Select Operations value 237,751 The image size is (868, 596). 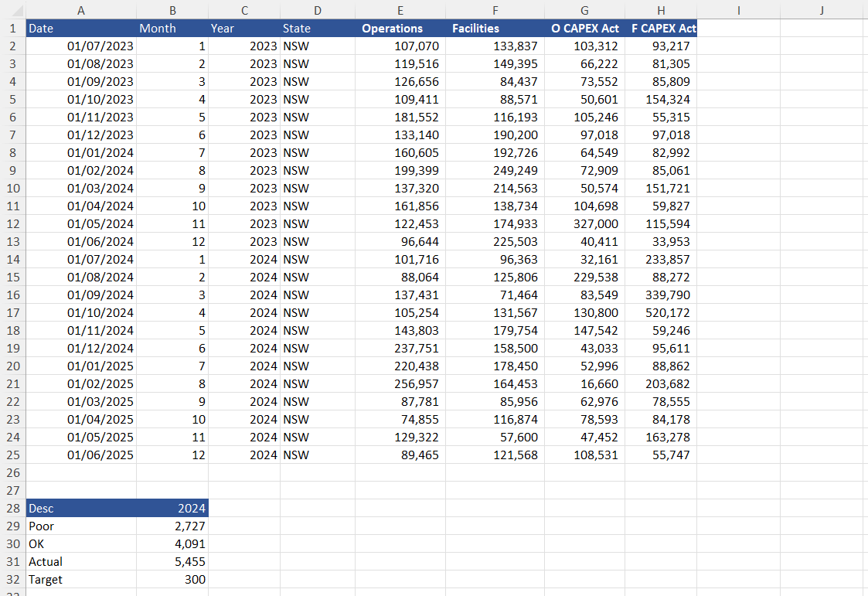tap(400, 349)
